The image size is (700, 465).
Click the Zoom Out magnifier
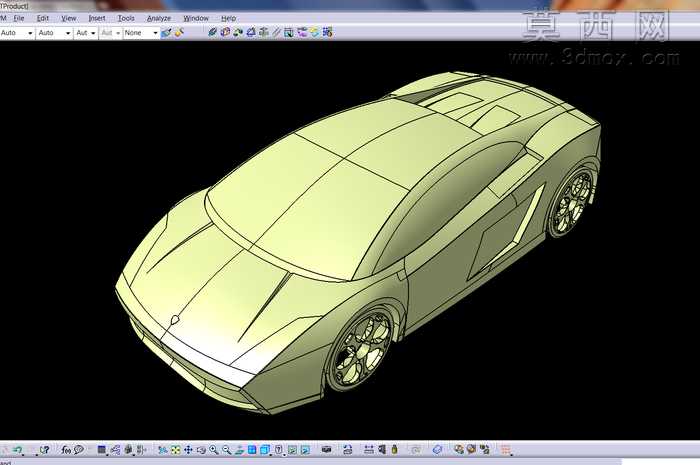pyautogui.click(x=226, y=450)
